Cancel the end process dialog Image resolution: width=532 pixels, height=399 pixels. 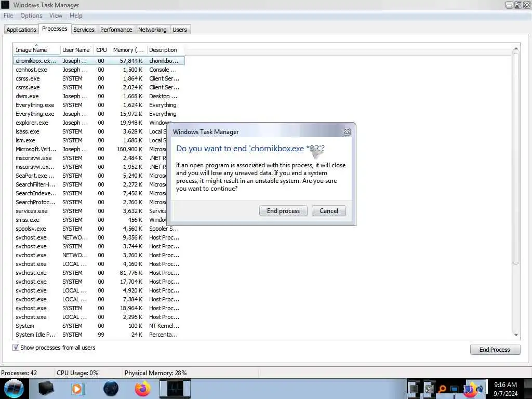click(329, 211)
